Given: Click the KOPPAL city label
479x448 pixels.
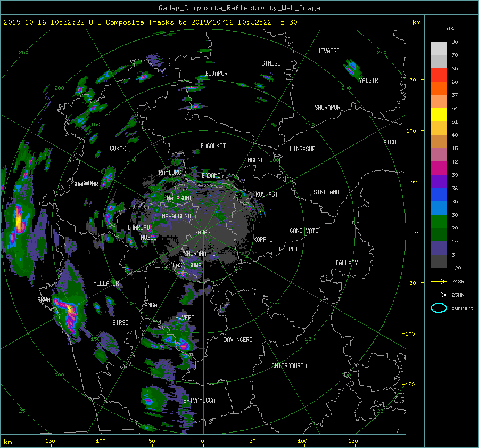Looking at the screenshot, I should [x=263, y=240].
